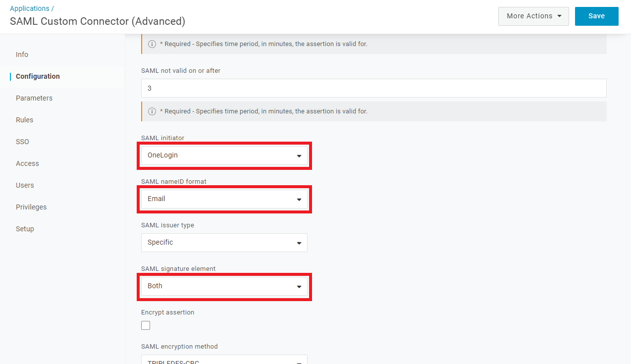Expand the SAML nameID format dropdown
Viewport: 631px width, 364px height.
click(224, 199)
